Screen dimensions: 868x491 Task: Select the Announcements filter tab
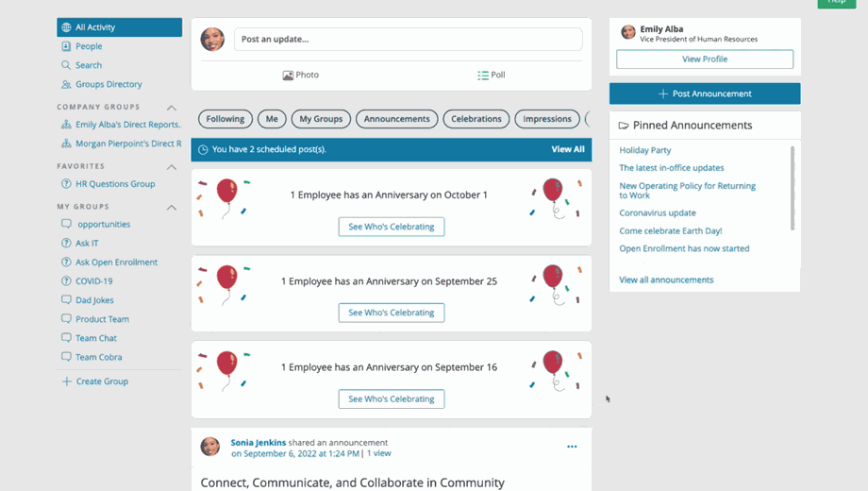point(396,119)
